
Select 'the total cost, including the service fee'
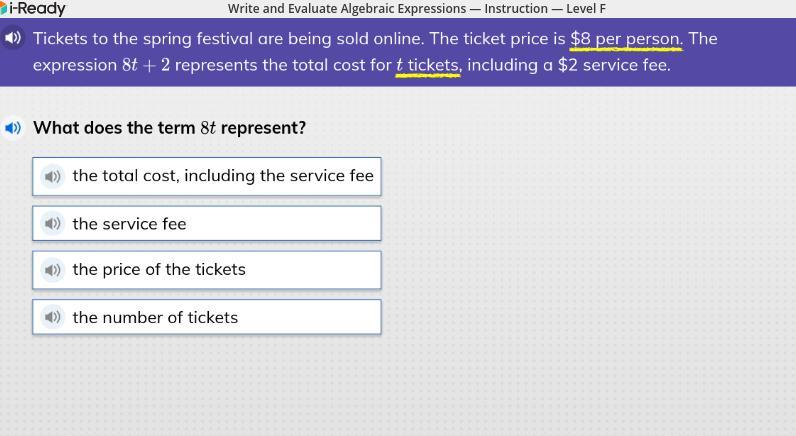click(x=222, y=176)
